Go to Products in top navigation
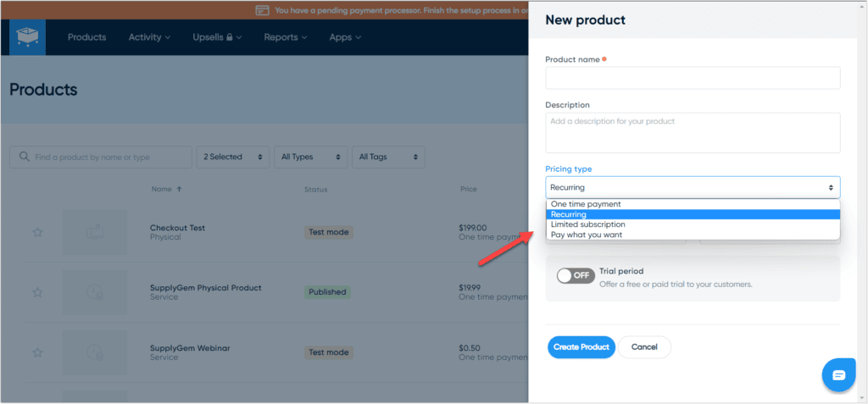This screenshot has height=404, width=868. coord(87,37)
